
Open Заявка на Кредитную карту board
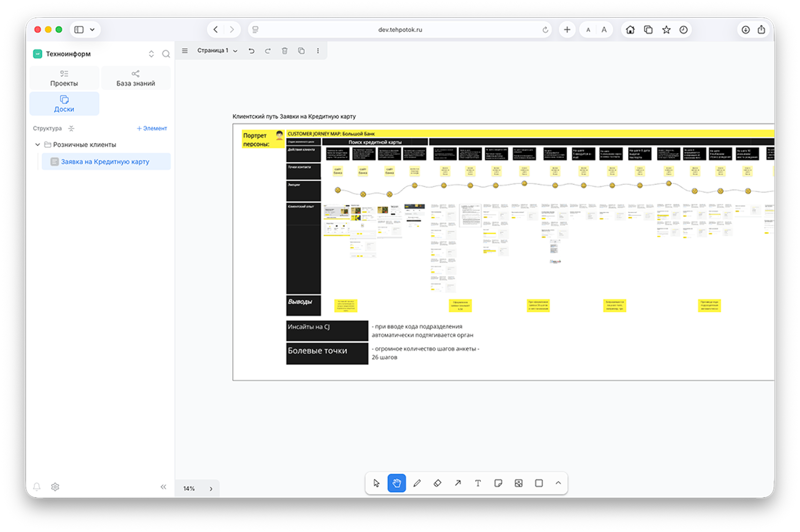pos(105,162)
